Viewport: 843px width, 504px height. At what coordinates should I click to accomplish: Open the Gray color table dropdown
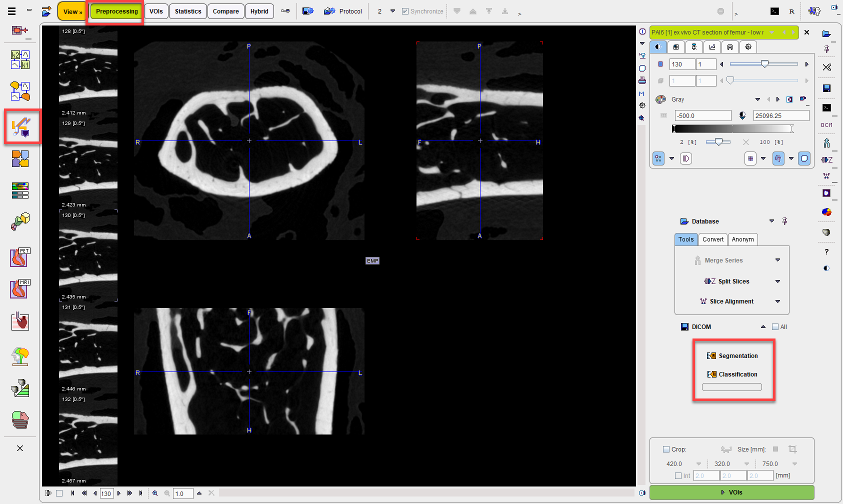[x=757, y=99]
